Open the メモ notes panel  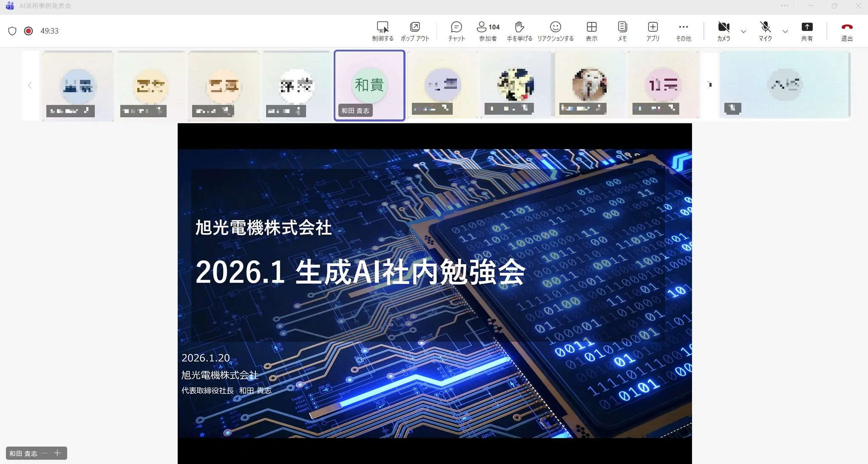(x=622, y=31)
